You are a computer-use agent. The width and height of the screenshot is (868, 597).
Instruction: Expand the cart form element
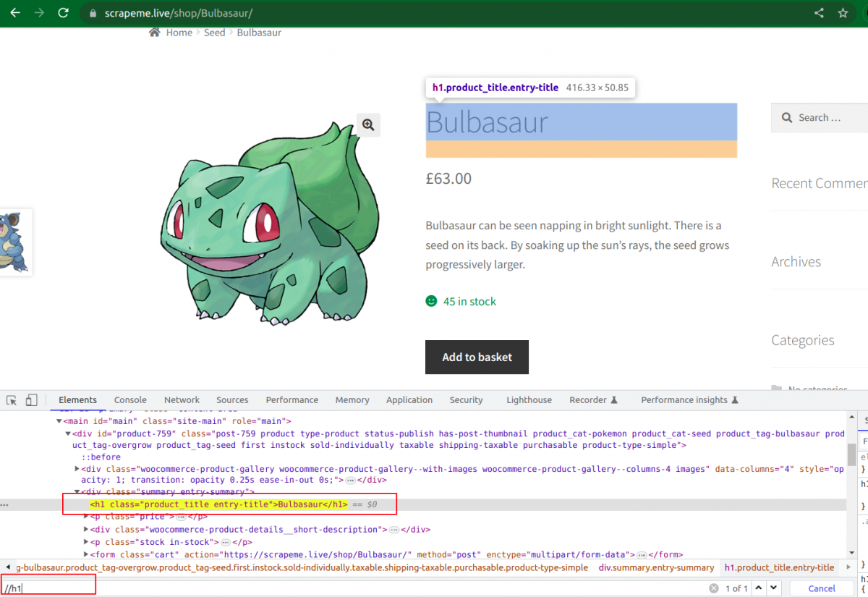pyautogui.click(x=86, y=554)
